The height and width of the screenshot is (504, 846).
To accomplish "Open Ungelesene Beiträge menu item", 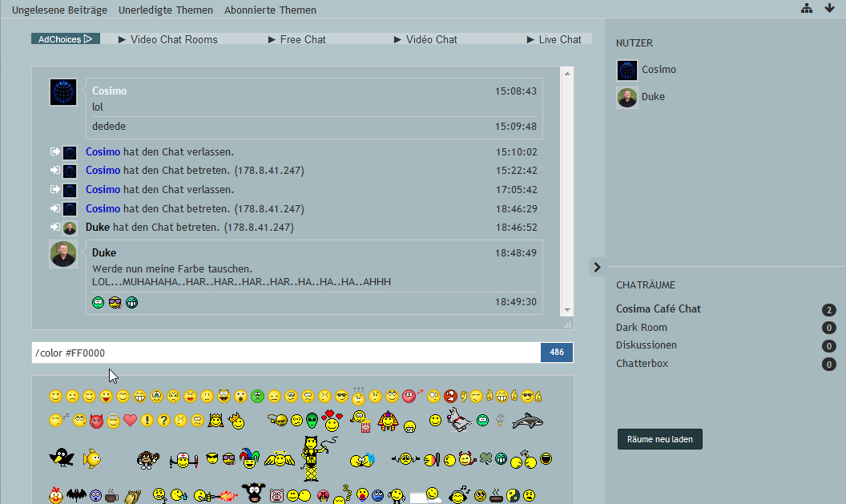I will (59, 10).
